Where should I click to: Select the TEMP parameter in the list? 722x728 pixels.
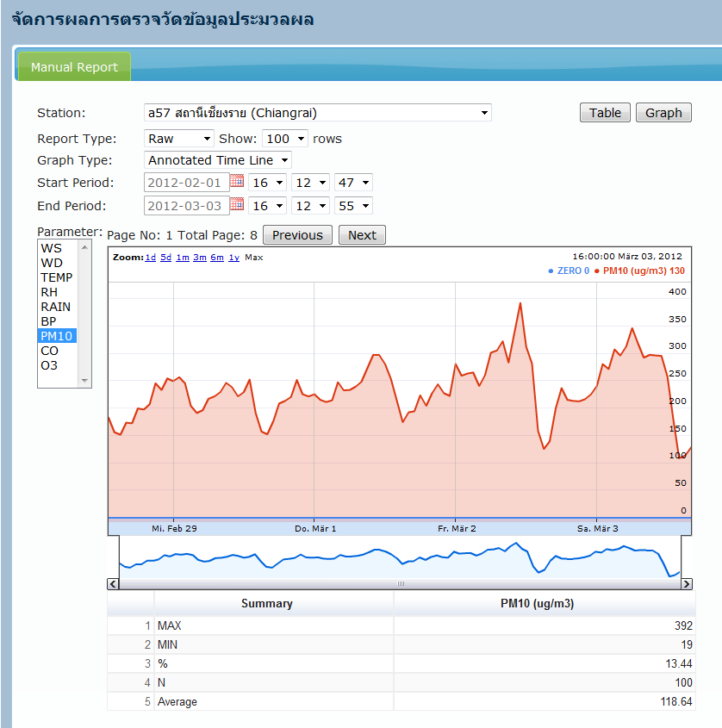pyautogui.click(x=57, y=277)
